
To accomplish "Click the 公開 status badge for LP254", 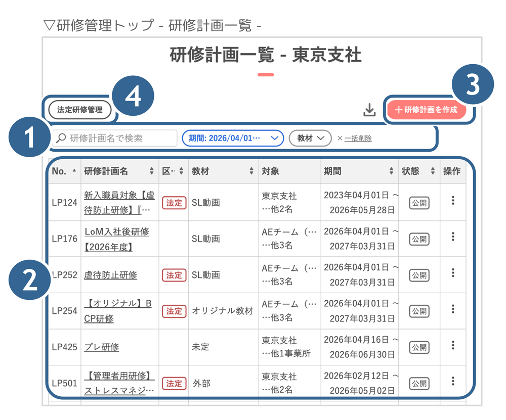I will 419,311.
